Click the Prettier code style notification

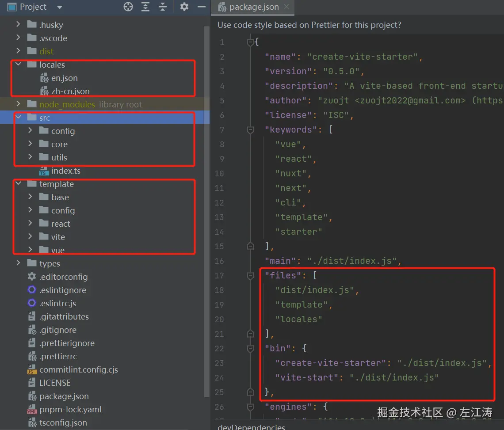tap(309, 25)
